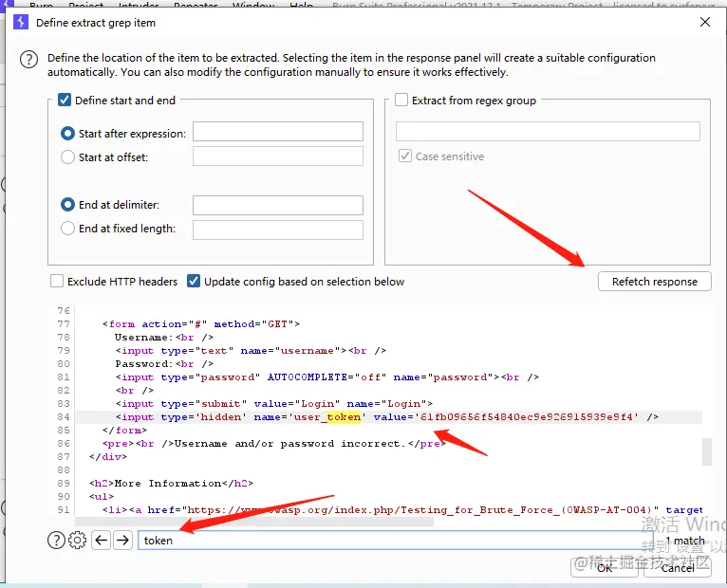Click the Burp Suite lightning logo icon
This screenshot has width=727, height=588.
[x=21, y=22]
